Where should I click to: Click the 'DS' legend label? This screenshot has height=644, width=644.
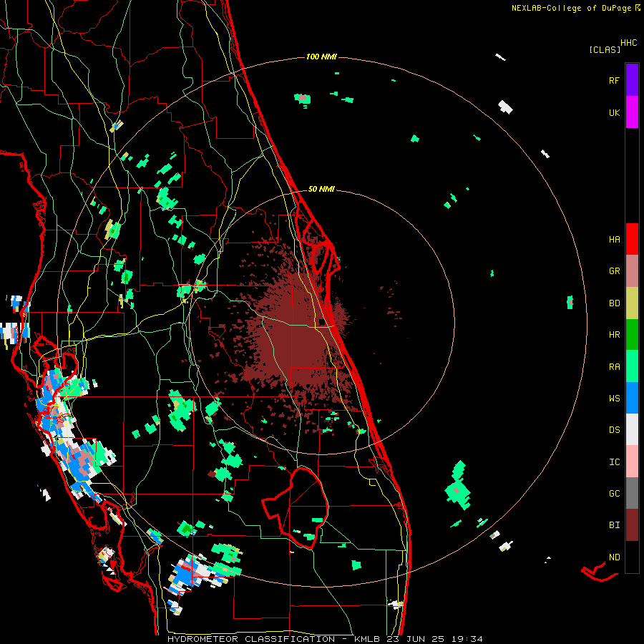click(614, 430)
